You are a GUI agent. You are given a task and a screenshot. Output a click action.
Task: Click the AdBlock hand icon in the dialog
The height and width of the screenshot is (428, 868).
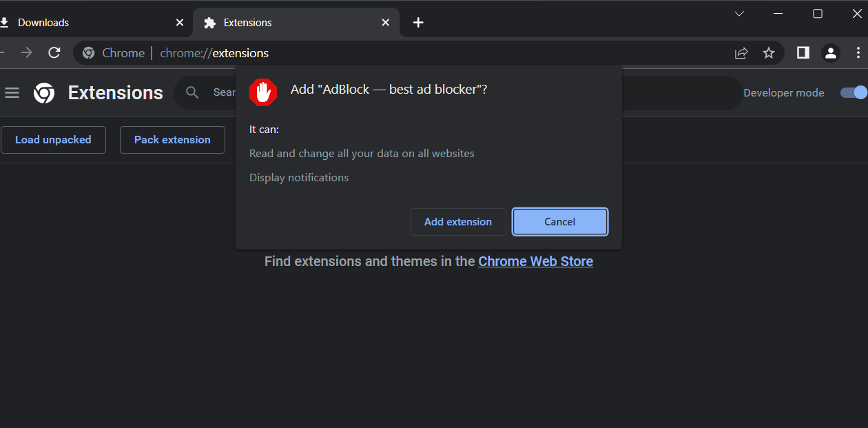(x=263, y=92)
